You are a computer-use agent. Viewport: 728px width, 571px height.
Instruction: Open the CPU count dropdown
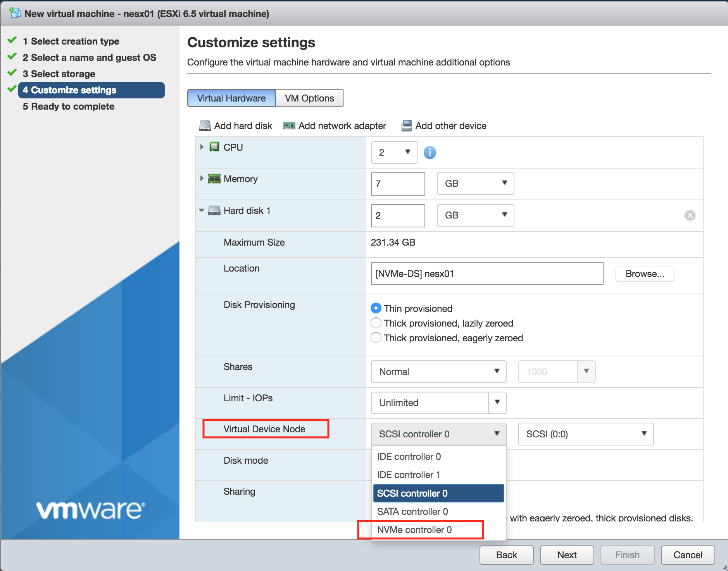point(394,153)
